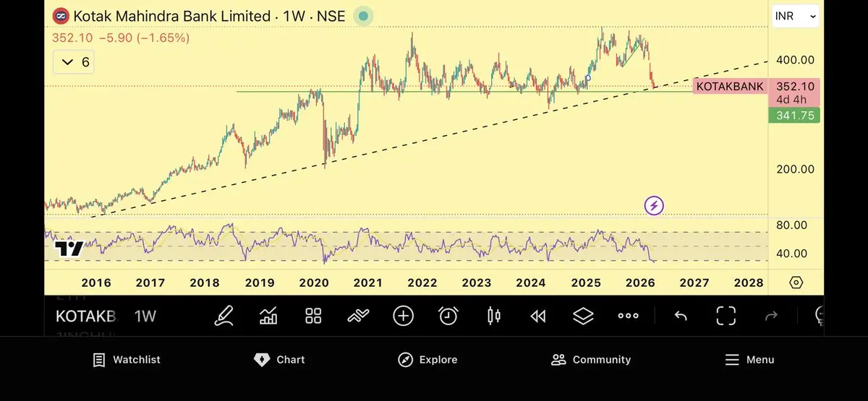Open the Menu tab
868x401 pixels.
click(x=749, y=360)
